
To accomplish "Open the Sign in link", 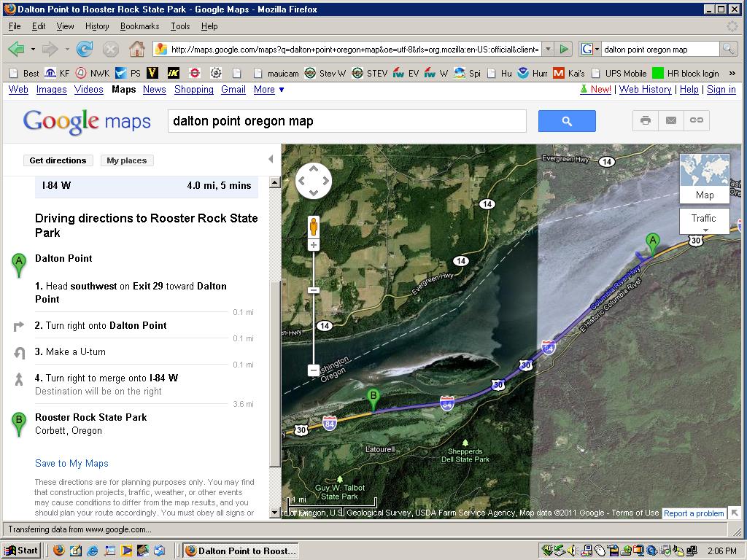I will pyautogui.click(x=721, y=90).
